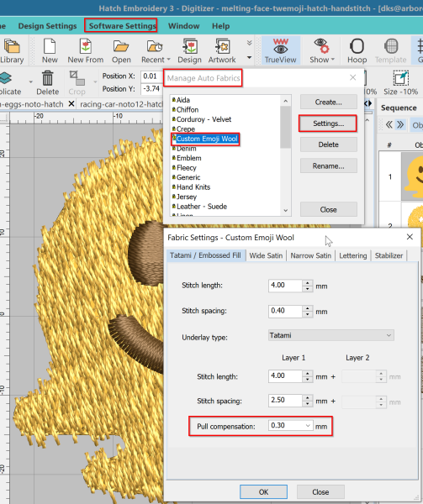
Task: Expand toolbar overflow chevron
Action: (x=249, y=43)
